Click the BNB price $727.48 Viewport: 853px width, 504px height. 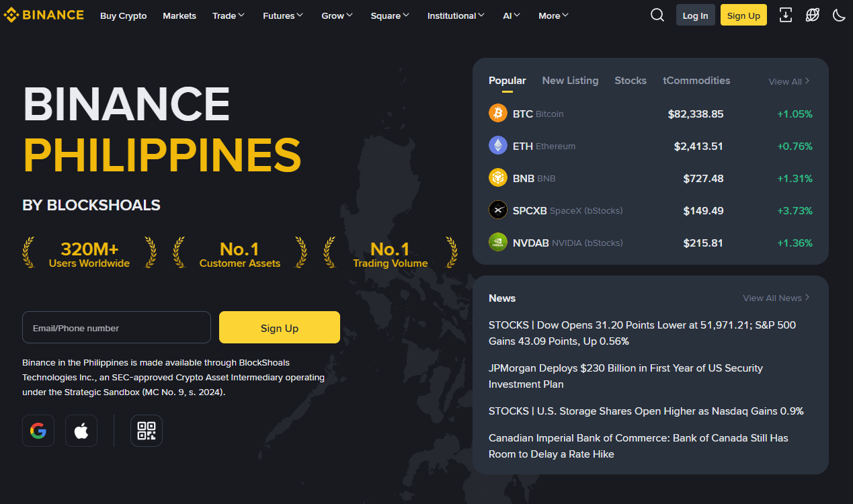pyautogui.click(x=703, y=179)
